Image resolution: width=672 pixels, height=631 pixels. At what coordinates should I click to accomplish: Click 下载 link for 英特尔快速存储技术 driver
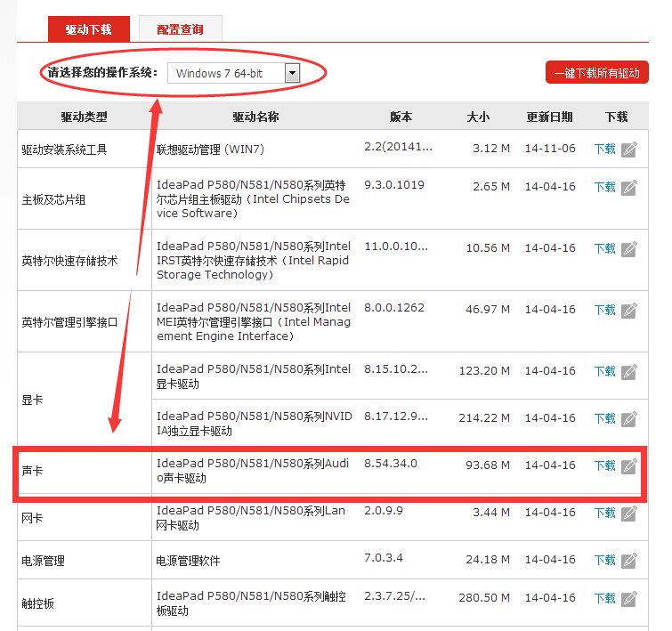tap(604, 248)
